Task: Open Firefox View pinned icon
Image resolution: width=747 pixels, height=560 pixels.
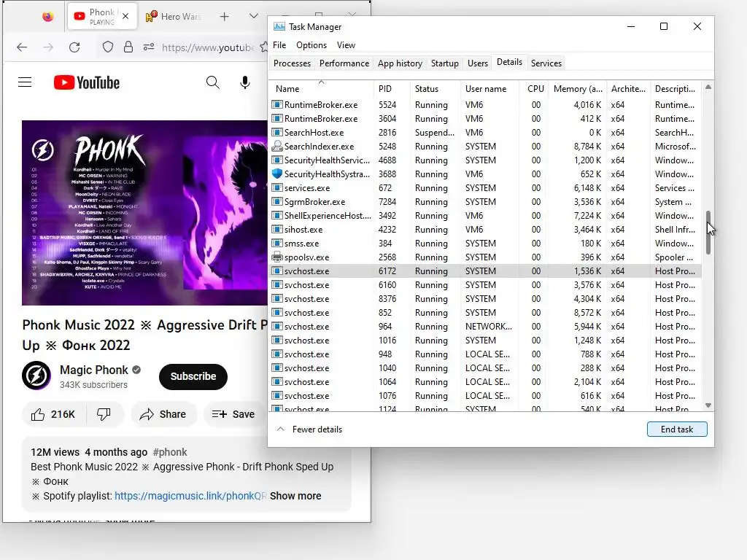Action: [x=47, y=17]
